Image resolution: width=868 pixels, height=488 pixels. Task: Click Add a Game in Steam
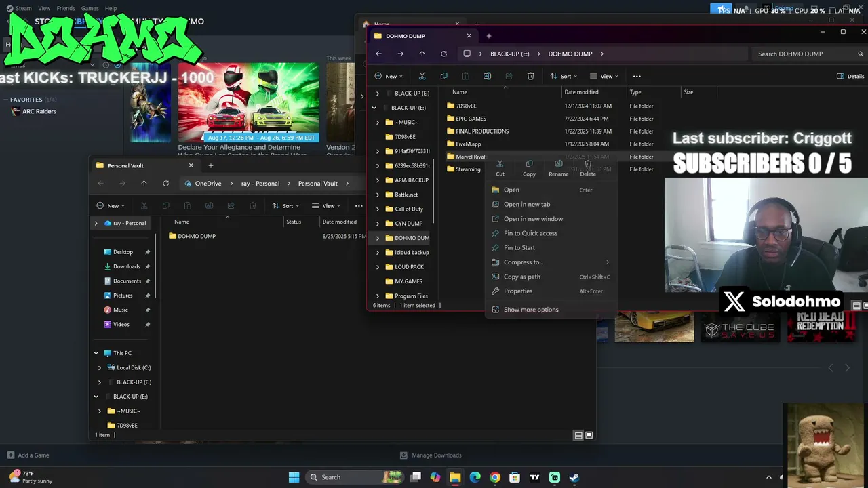coord(28,455)
